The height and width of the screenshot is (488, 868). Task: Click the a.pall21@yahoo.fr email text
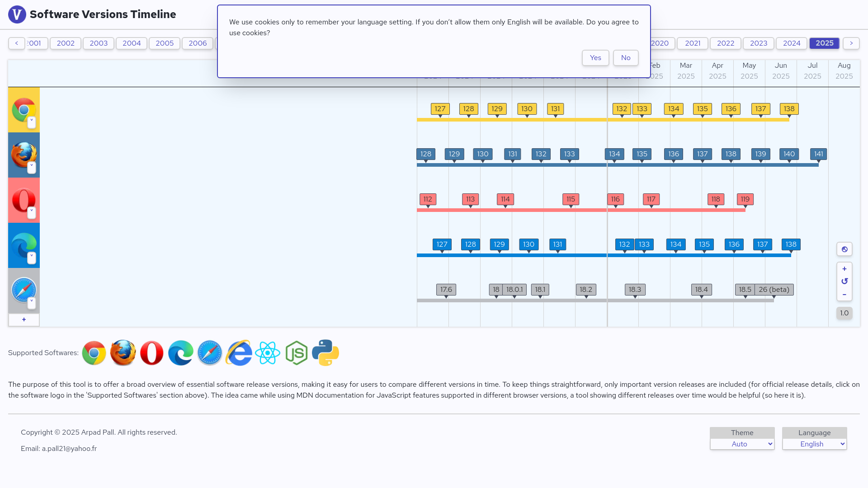coord(69,449)
